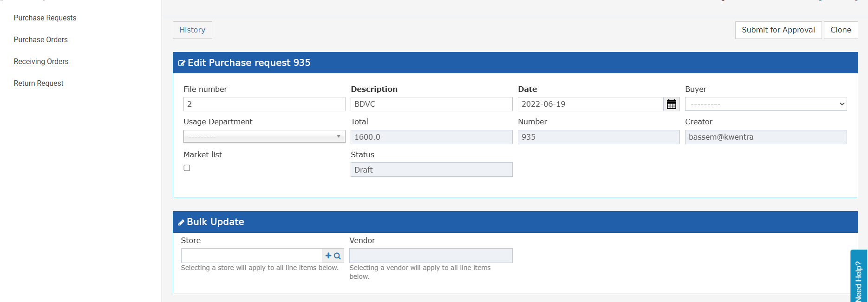This screenshot has width=868, height=302.
Task: Go to Purchase Orders in sidebar
Action: [x=41, y=40]
